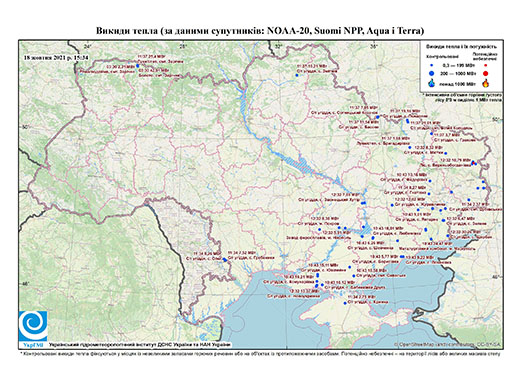The height and width of the screenshot is (368, 520).
Task: Click the small blue dot legend symbol
Action: coord(432,66)
